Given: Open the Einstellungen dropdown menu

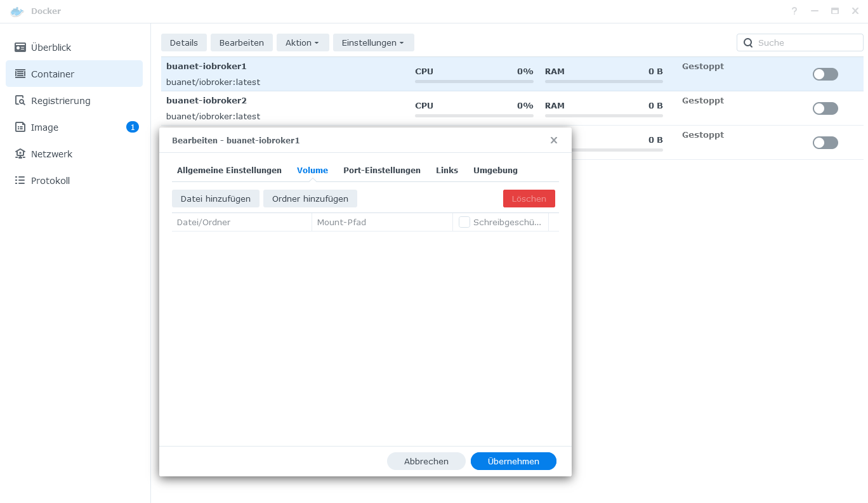Looking at the screenshot, I should point(373,42).
